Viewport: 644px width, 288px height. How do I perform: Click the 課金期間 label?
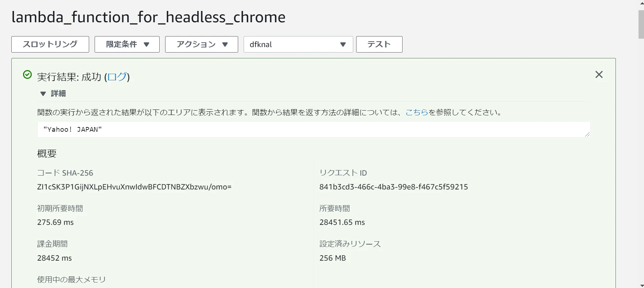tap(53, 244)
